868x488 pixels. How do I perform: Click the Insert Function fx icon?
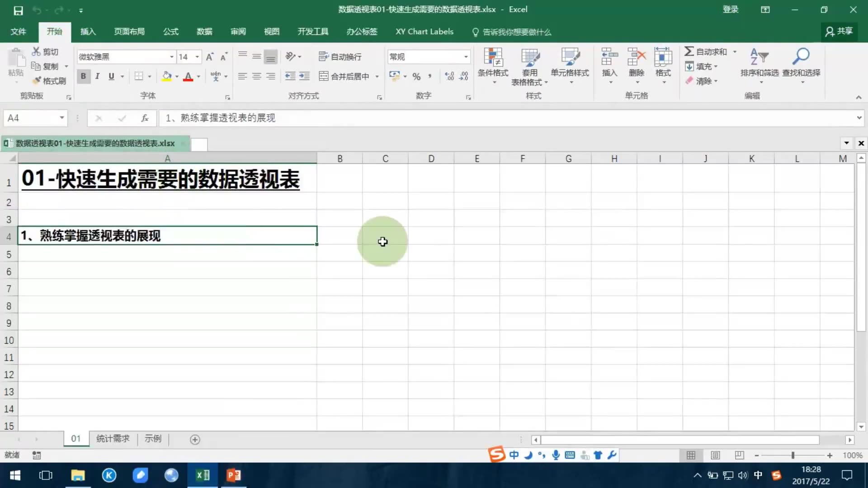145,118
